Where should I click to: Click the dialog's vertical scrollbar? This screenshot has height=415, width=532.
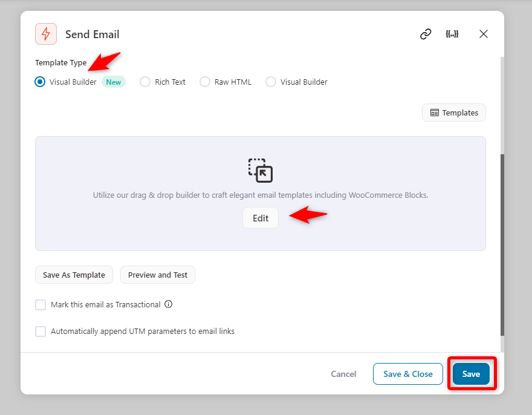502,244
